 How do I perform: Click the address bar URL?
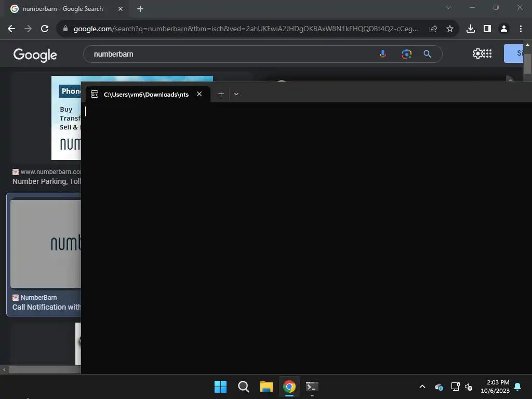click(x=246, y=29)
